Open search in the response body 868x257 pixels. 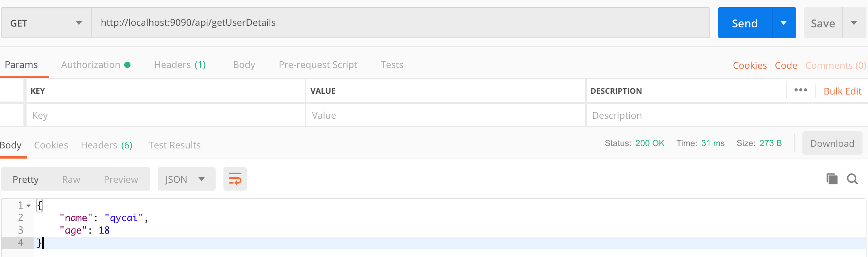[x=852, y=179]
